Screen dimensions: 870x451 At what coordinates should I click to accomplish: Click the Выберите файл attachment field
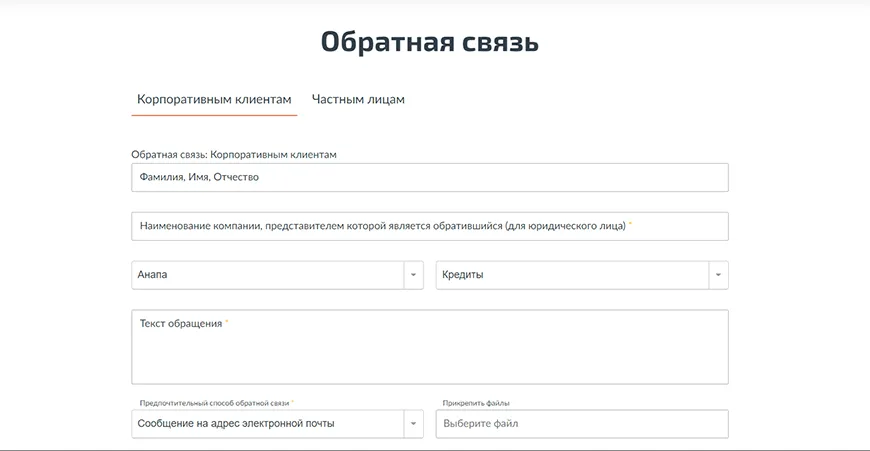click(581, 424)
